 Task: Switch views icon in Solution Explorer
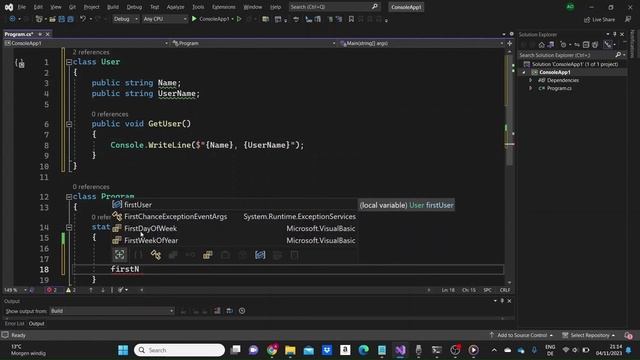(x=550, y=44)
